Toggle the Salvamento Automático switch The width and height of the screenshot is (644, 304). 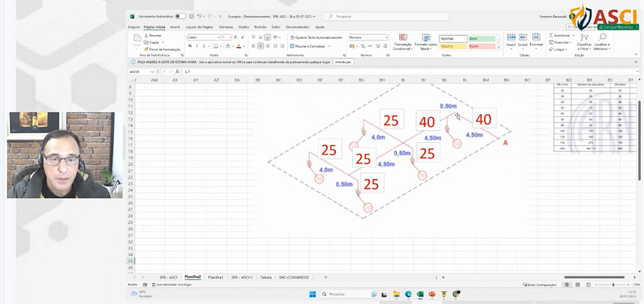tap(180, 17)
